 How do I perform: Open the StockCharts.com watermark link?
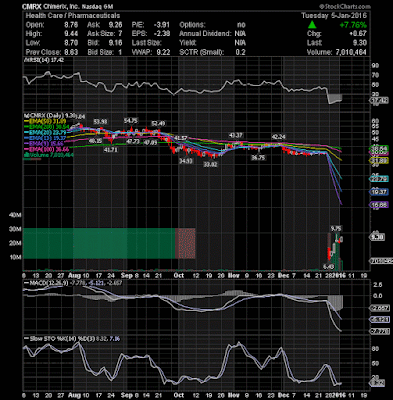click(345, 6)
